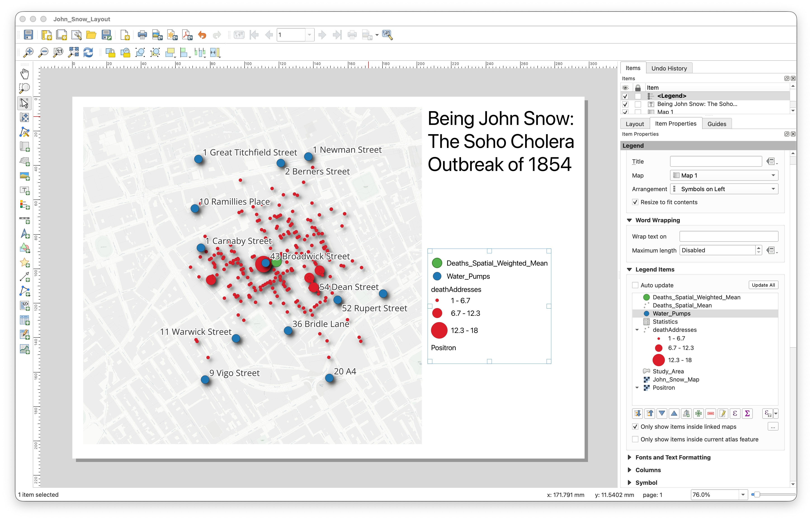Open the Arrangement dropdown
The image size is (812, 520).
(x=724, y=189)
